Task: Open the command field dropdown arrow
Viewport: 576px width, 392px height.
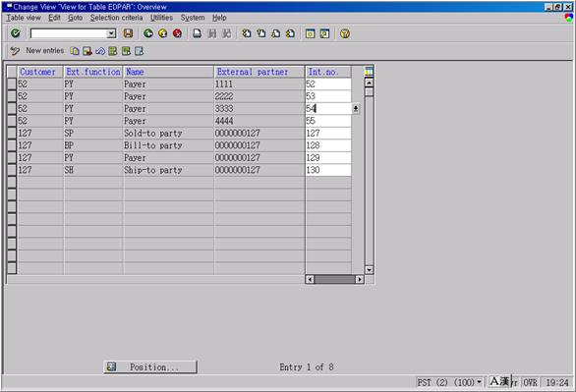Action: point(111,33)
